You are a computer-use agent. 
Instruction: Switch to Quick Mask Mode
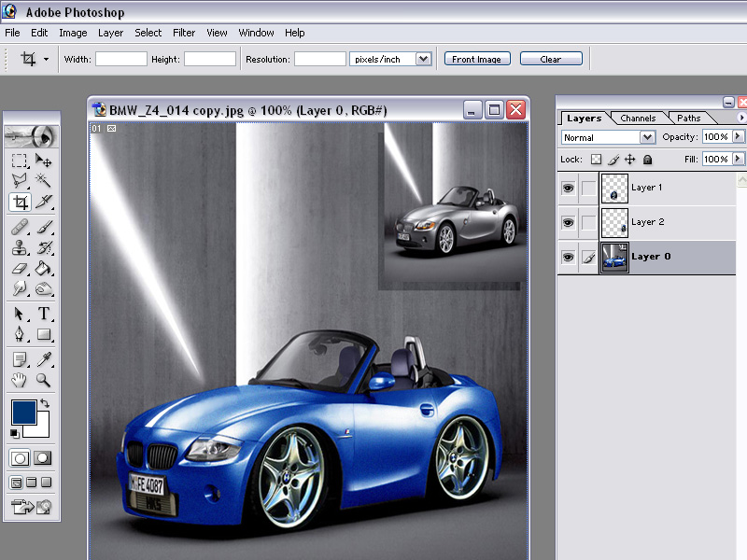click(x=42, y=458)
